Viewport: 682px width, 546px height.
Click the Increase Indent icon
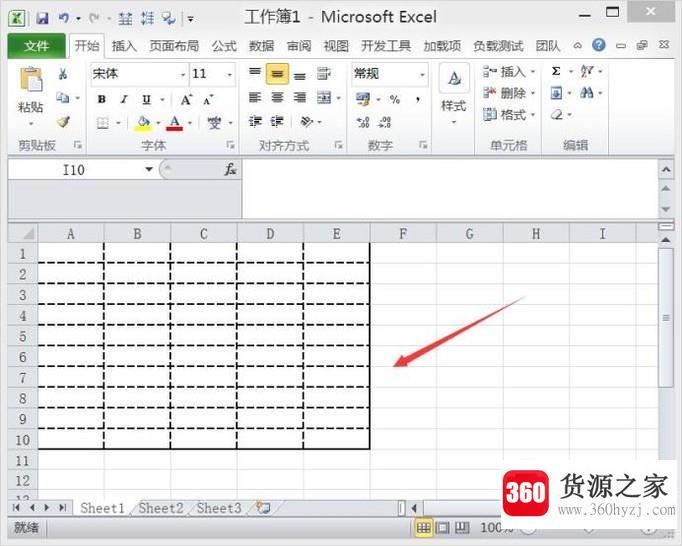coord(277,121)
